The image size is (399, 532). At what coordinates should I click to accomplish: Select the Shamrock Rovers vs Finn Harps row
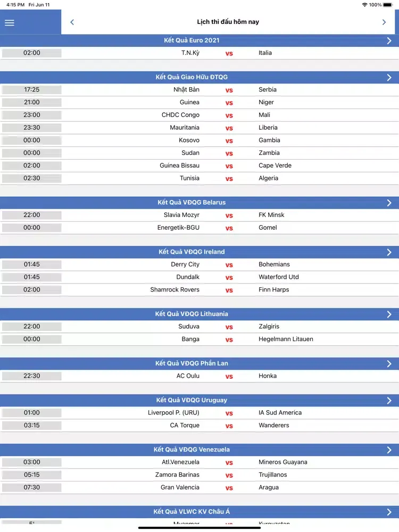(229, 290)
